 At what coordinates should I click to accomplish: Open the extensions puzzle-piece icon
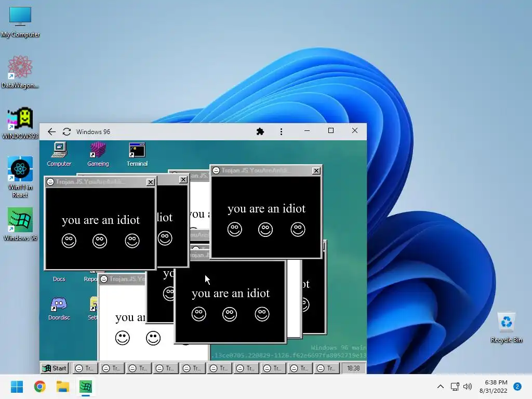(x=260, y=131)
